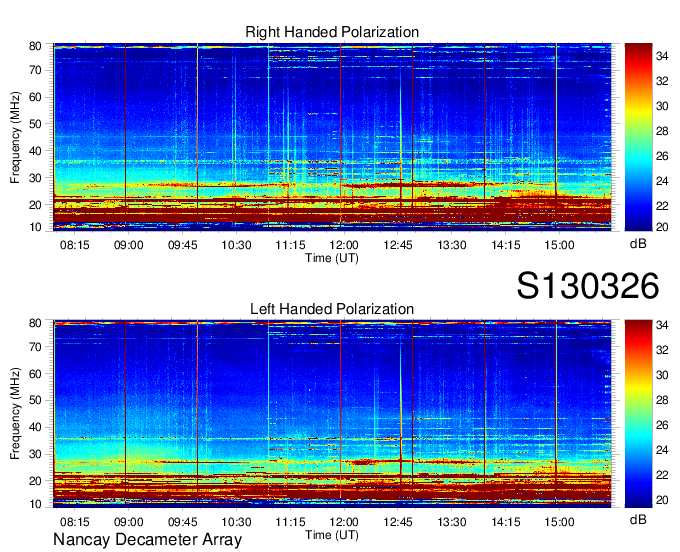Click 09:00 time tick of Right Handed plot
This screenshot has width=680, height=552.
point(128,245)
